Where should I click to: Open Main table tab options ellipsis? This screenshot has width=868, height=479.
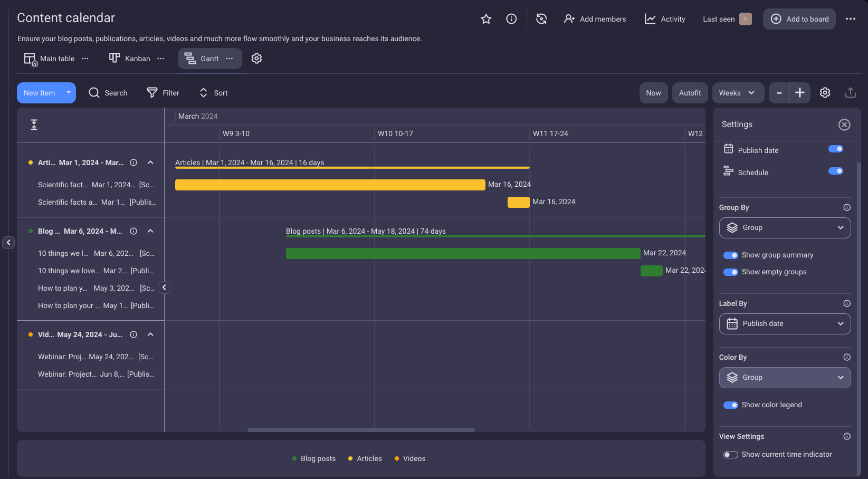85,59
